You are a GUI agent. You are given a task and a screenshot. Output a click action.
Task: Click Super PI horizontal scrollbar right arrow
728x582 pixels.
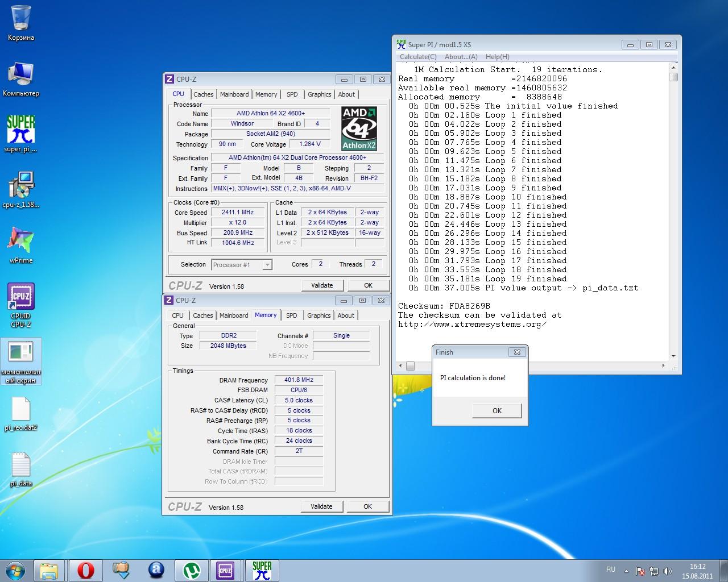[x=663, y=366]
